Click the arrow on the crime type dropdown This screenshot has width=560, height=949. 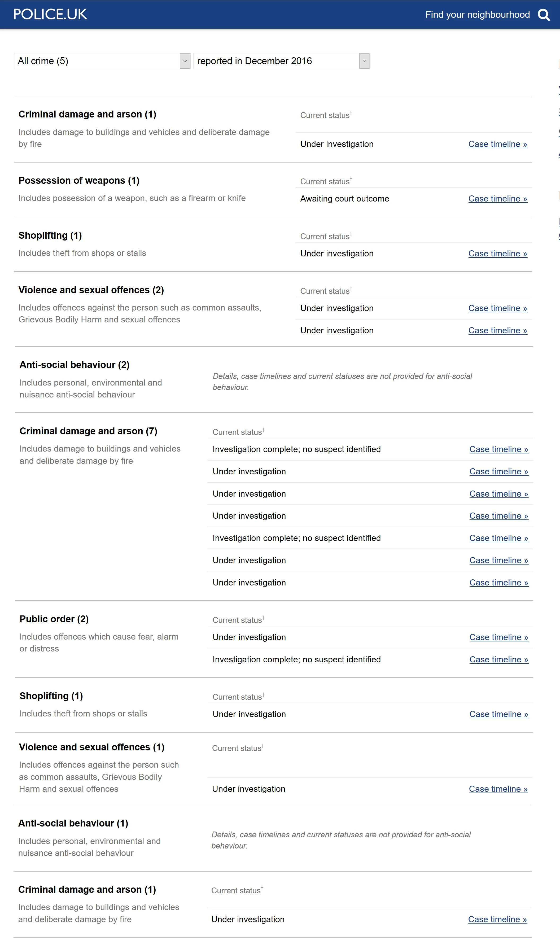(x=185, y=61)
